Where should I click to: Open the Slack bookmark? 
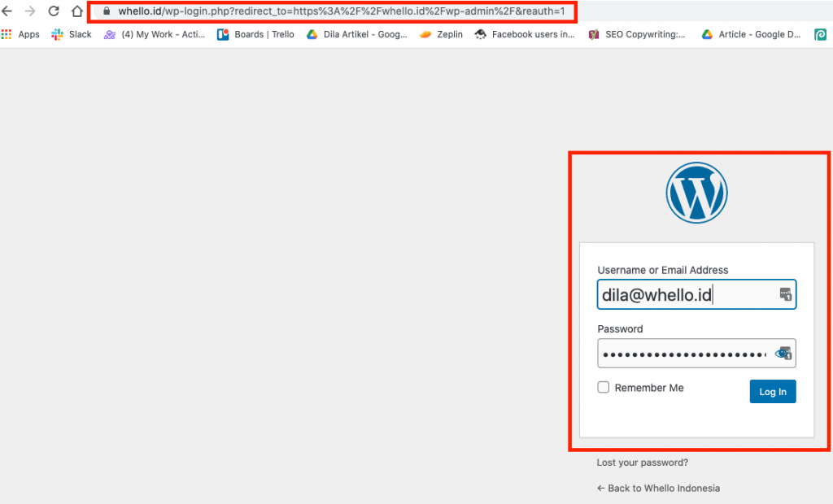tap(72, 34)
